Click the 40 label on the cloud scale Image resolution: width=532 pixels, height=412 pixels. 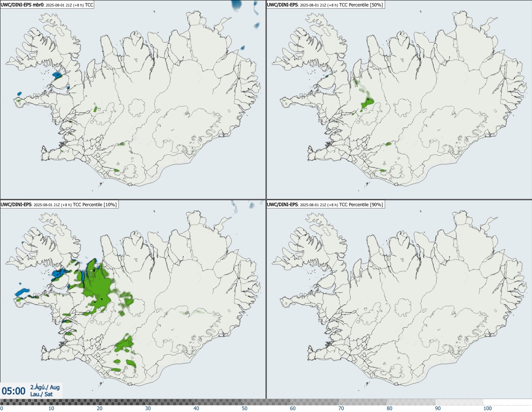196,408
